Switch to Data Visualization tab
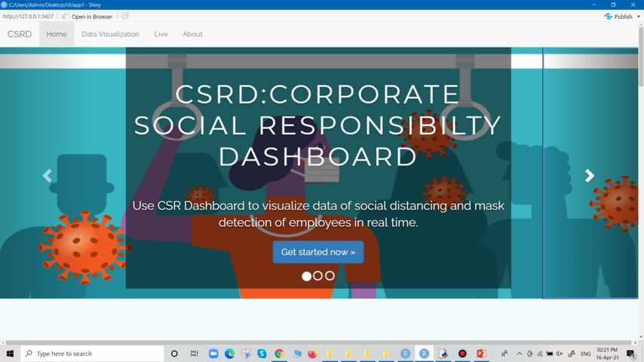 click(110, 34)
